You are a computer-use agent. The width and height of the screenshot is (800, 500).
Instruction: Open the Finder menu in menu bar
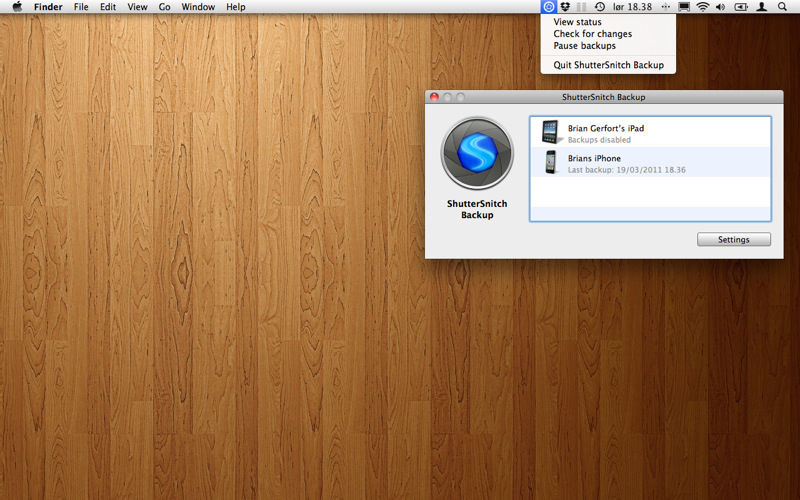[x=48, y=7]
